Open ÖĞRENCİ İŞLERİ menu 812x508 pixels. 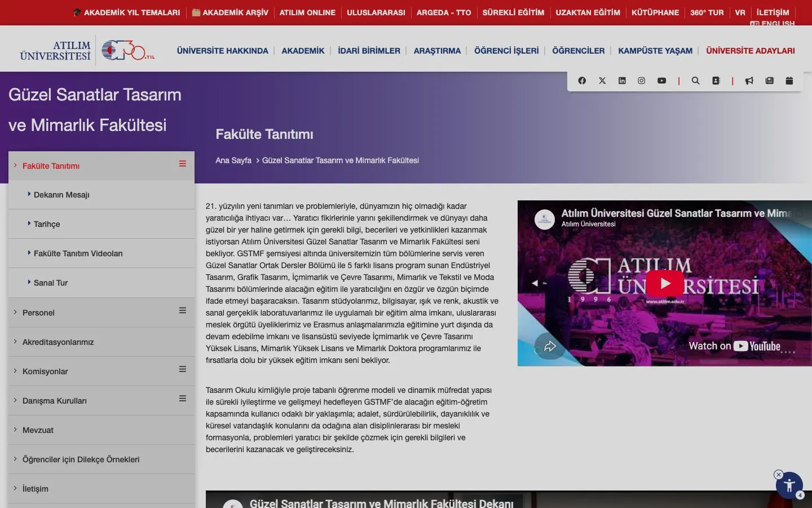coord(506,51)
